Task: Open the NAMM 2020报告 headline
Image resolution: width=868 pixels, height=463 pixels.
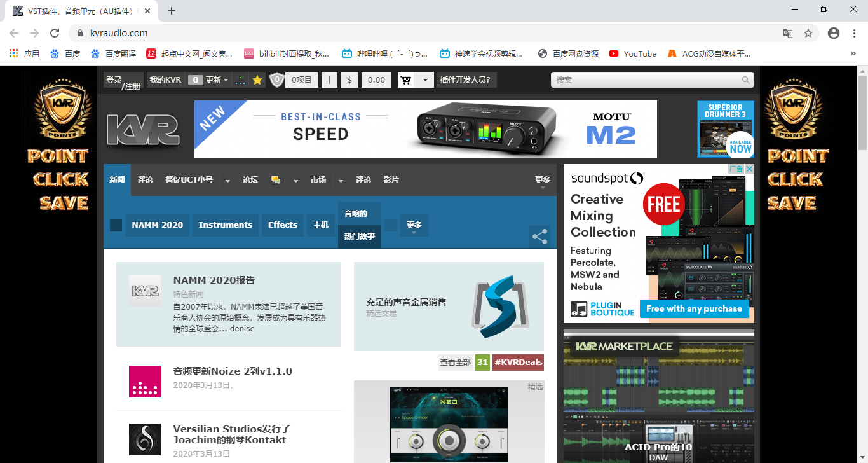Action: (x=214, y=280)
